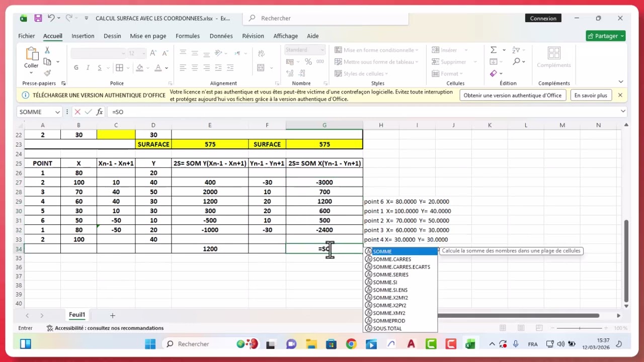The width and height of the screenshot is (644, 362).
Task: Toggle center text horizontally
Action: click(195, 68)
